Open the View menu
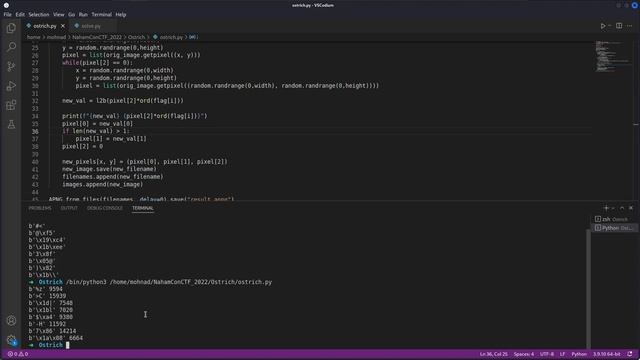This screenshot has height=360, width=640. (x=58, y=15)
